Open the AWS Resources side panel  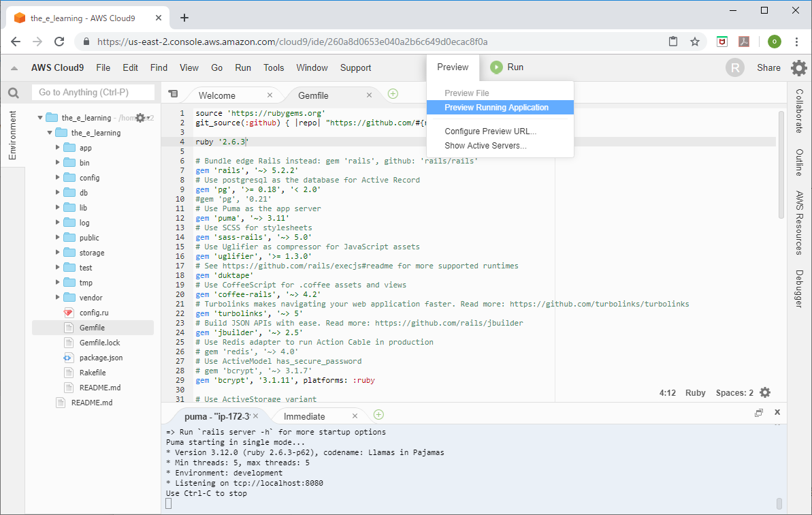coord(799,223)
